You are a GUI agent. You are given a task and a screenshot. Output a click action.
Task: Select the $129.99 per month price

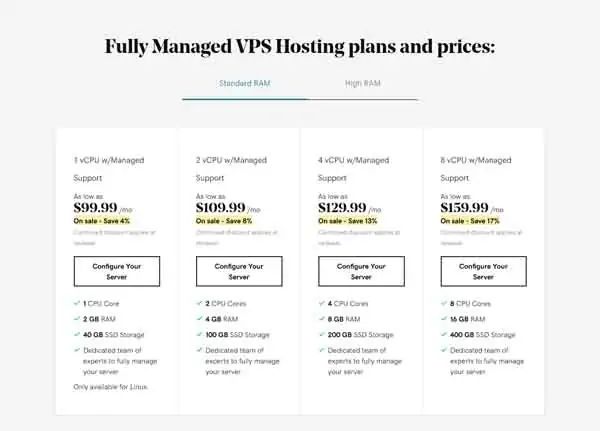pos(350,208)
